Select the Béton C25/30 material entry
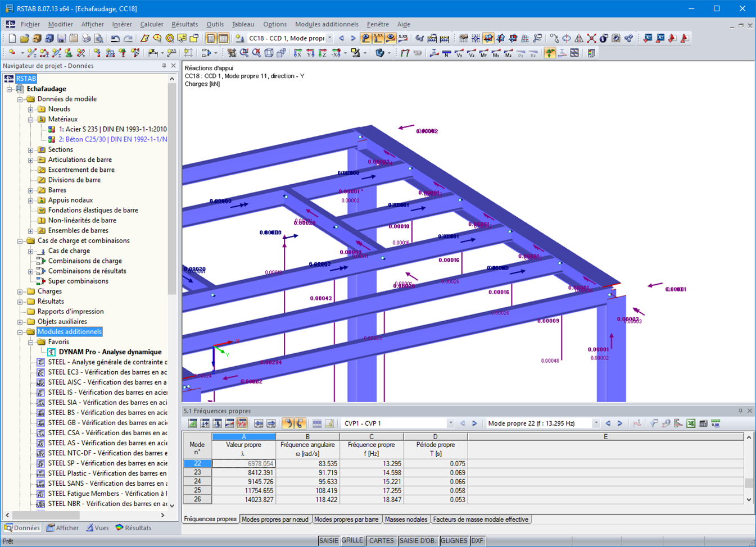 [112, 140]
